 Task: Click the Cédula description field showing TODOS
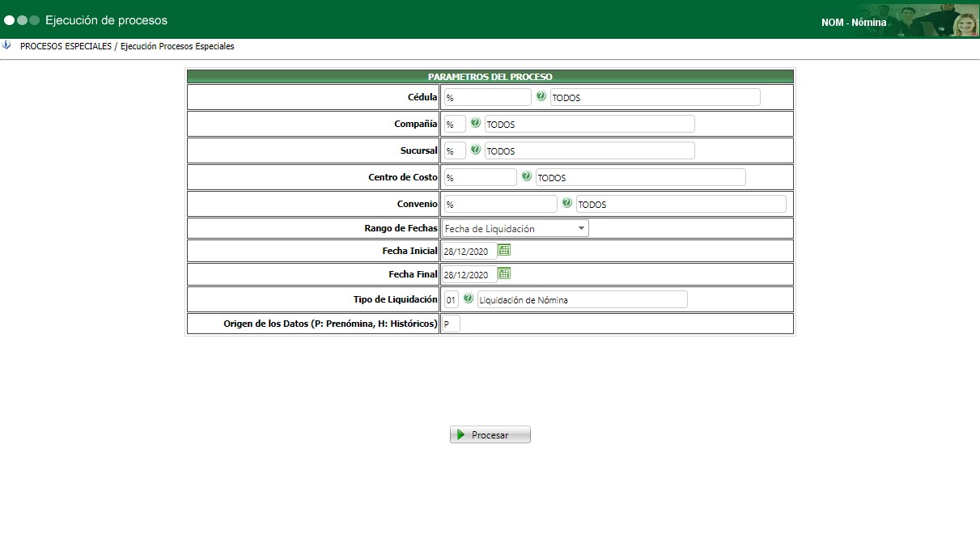655,97
